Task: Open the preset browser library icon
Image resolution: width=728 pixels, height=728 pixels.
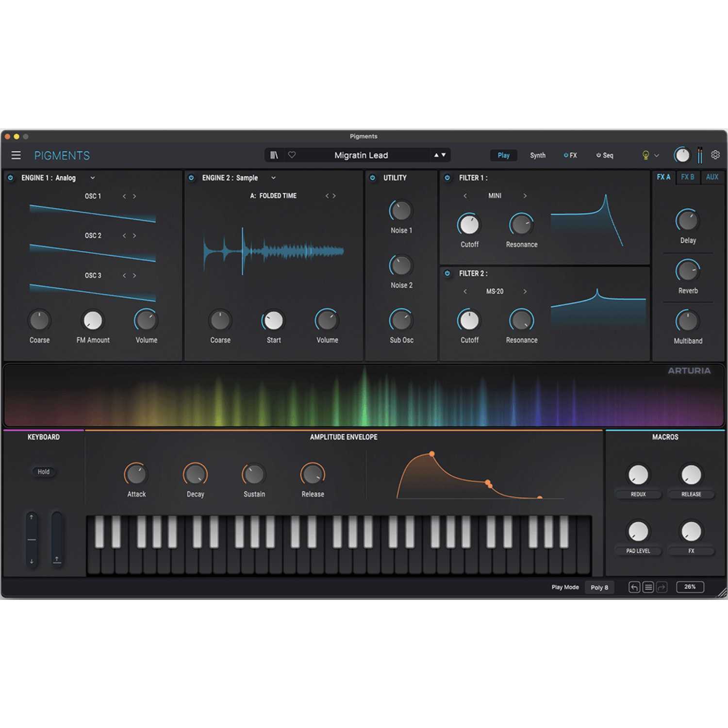Action: [274, 155]
